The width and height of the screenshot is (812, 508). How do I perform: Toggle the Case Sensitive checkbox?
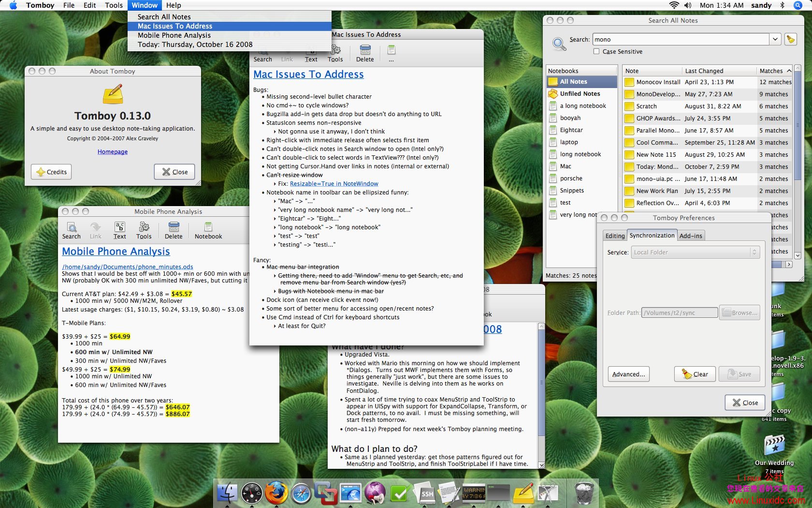tap(596, 51)
